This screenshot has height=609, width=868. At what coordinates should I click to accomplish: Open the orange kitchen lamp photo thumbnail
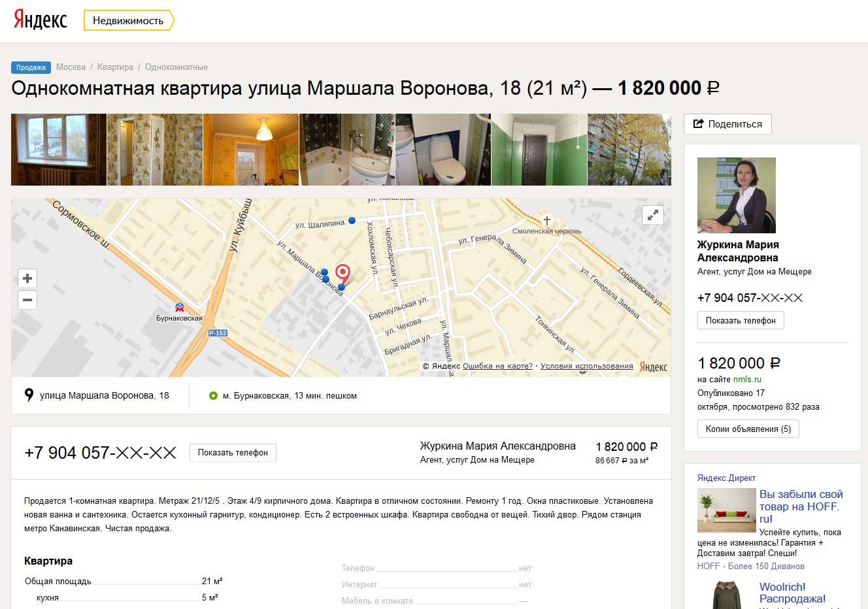click(x=251, y=150)
